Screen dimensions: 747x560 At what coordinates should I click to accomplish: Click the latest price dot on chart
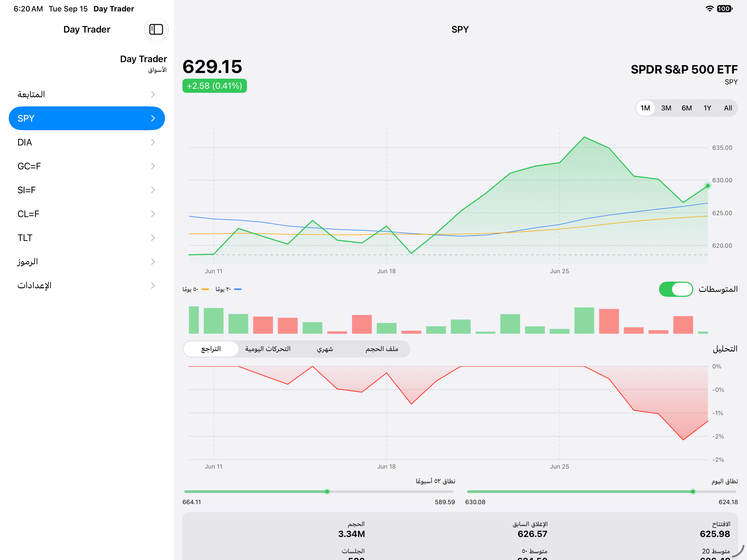707,186
